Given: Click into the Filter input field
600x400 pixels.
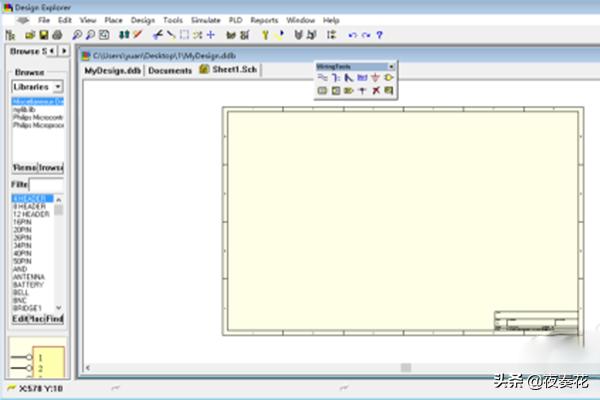Looking at the screenshot, I should pyautogui.click(x=46, y=185).
